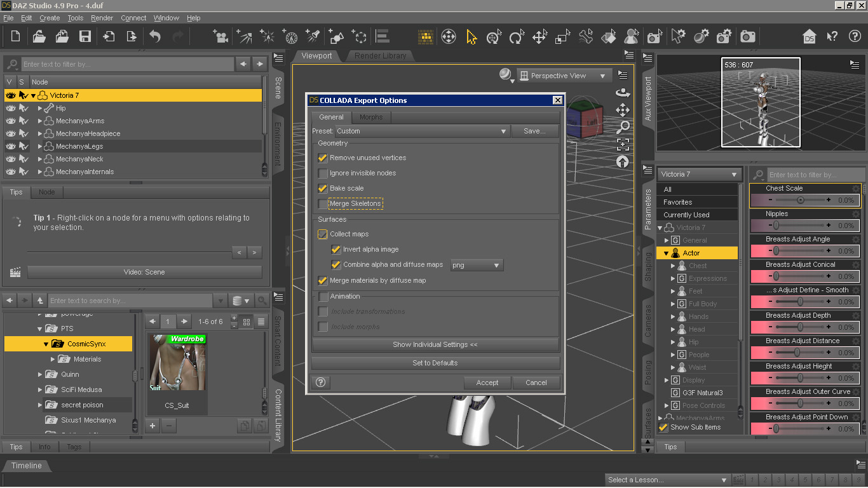Uncheck Remove unused vertices checkbox
868x488 pixels.
323,158
